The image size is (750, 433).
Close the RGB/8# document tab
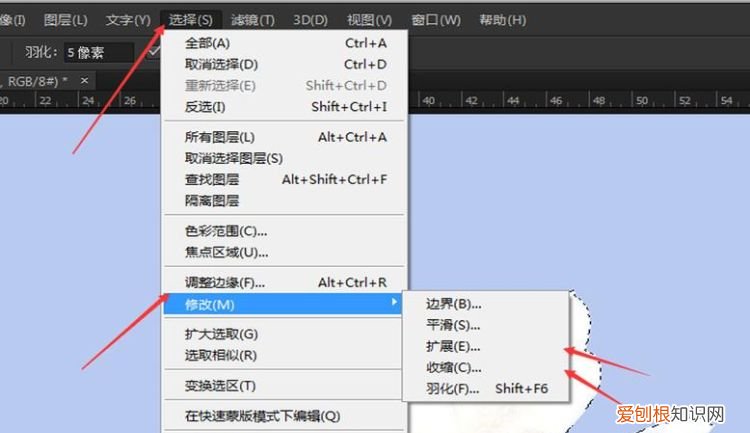click(x=84, y=80)
